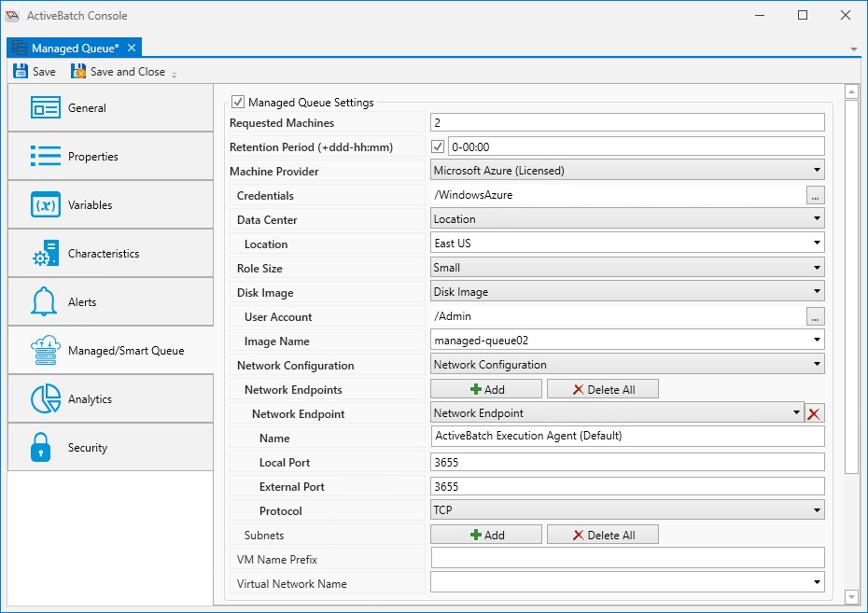Click the Credentials path field
The height and width of the screenshot is (613, 868).
pos(618,195)
